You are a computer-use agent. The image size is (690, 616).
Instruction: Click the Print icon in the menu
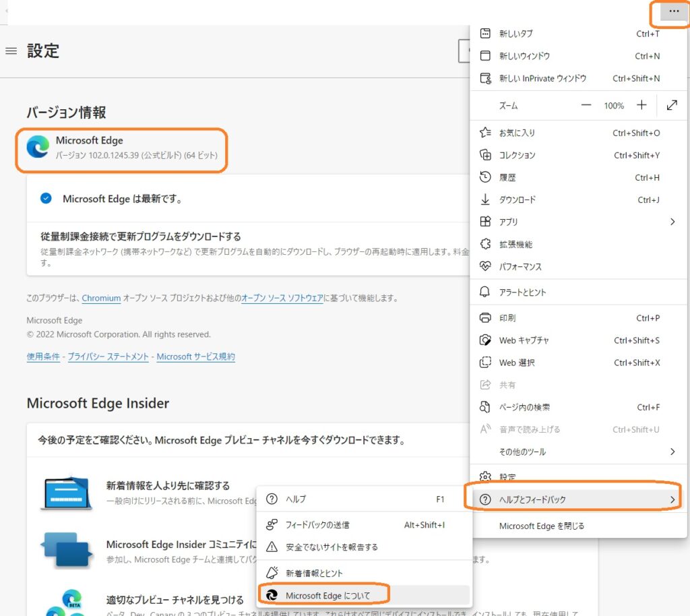(485, 317)
